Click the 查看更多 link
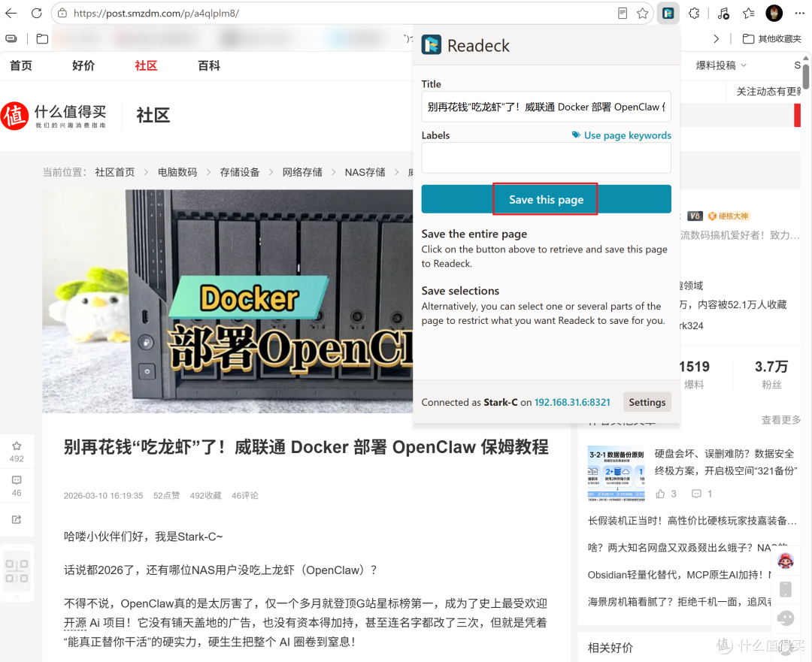Viewport: 812px width, 662px height. point(780,420)
